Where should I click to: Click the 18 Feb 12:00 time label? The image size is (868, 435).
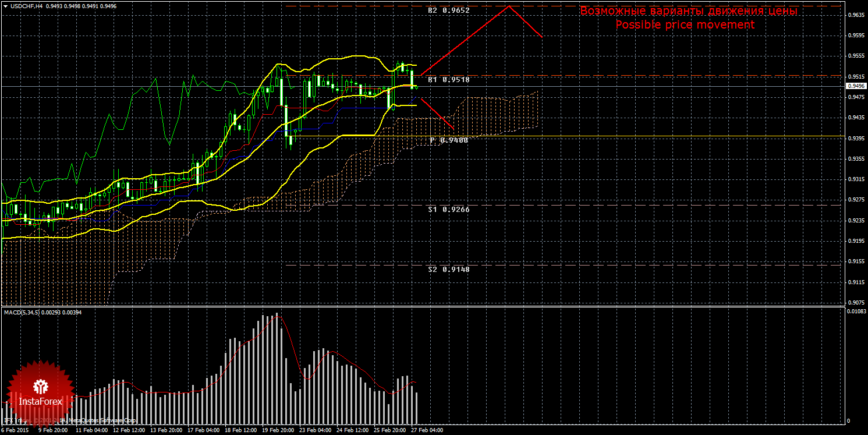click(240, 431)
